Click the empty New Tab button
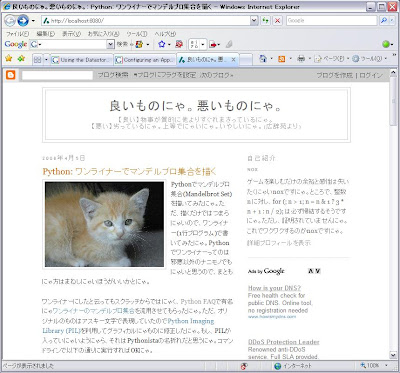 coord(246,60)
